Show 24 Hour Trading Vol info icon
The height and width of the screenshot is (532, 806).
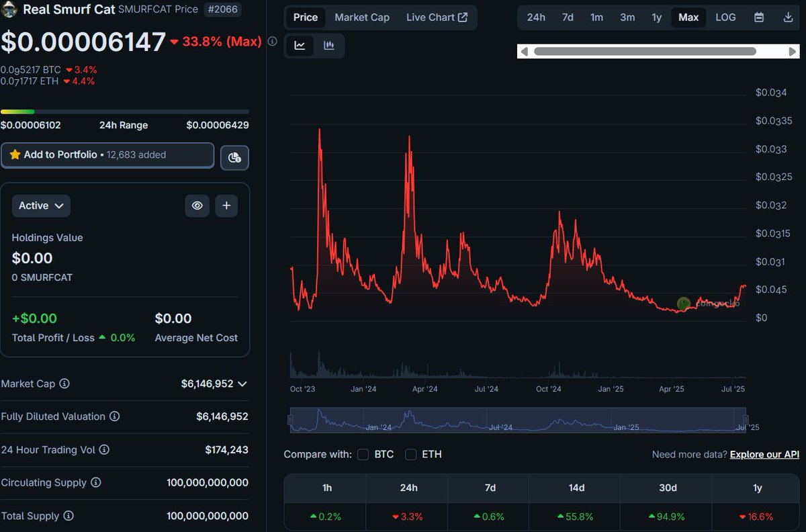coord(104,449)
